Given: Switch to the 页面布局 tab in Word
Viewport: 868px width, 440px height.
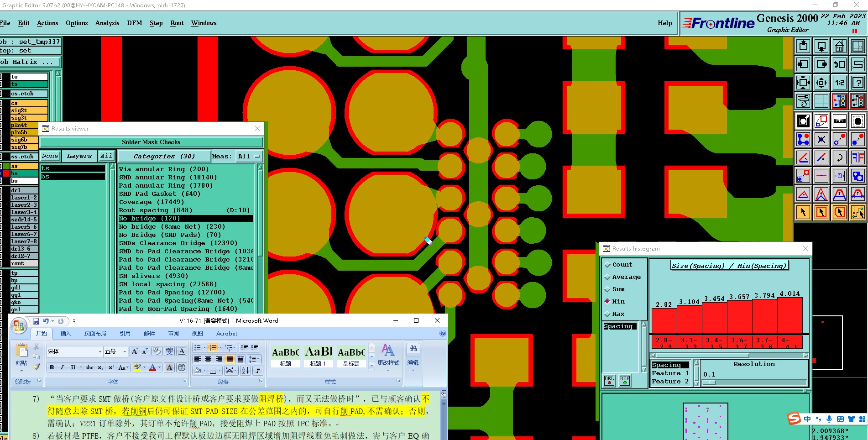Looking at the screenshot, I should pyautogui.click(x=95, y=334).
